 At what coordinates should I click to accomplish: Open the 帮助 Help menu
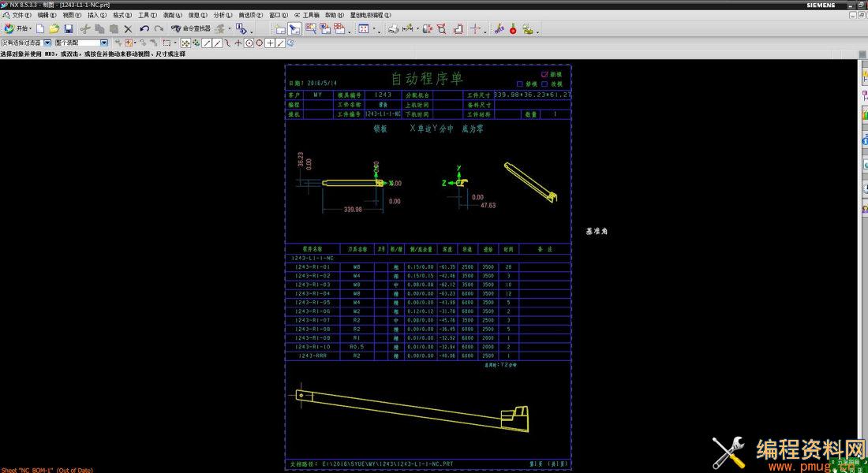click(334, 15)
